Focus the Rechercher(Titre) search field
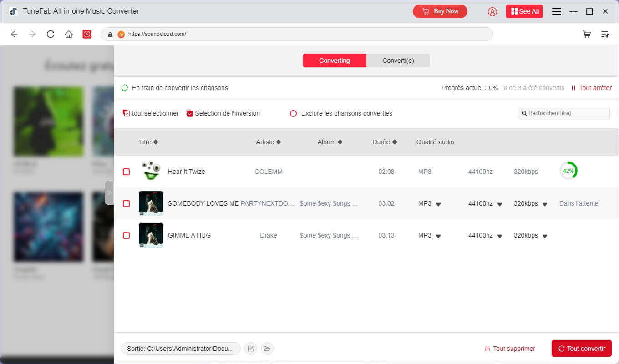Screen dimensions: 619x364 point(564,113)
